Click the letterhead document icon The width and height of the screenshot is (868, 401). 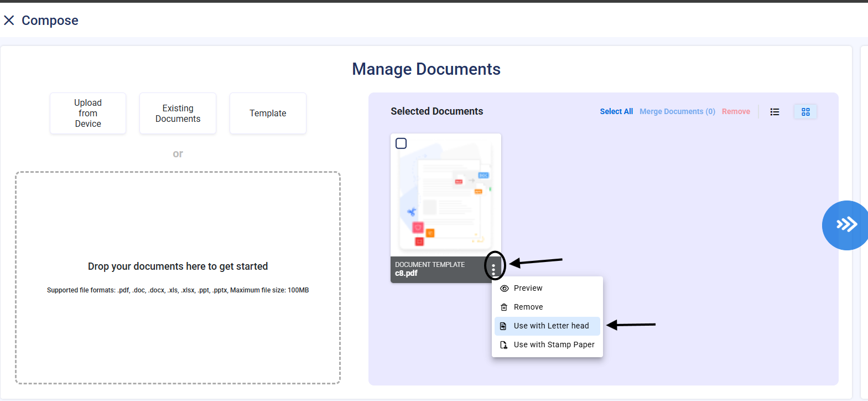pyautogui.click(x=503, y=326)
